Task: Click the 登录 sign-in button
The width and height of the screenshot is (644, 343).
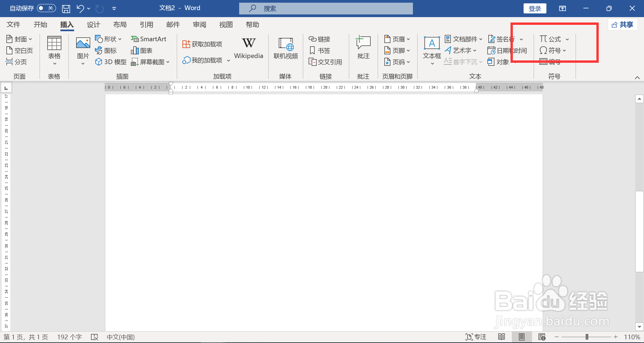Action: (x=535, y=8)
